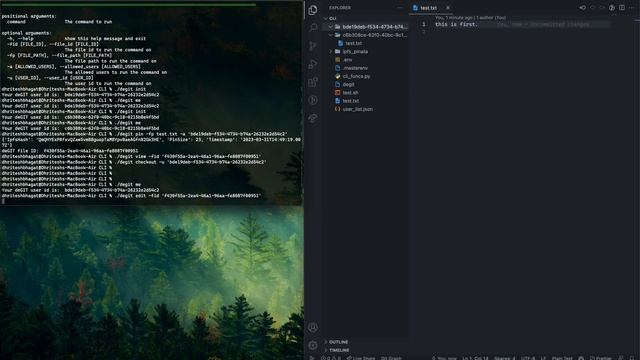Open test.sh in Explorer
This screenshot has width=640, height=360.
350,93
